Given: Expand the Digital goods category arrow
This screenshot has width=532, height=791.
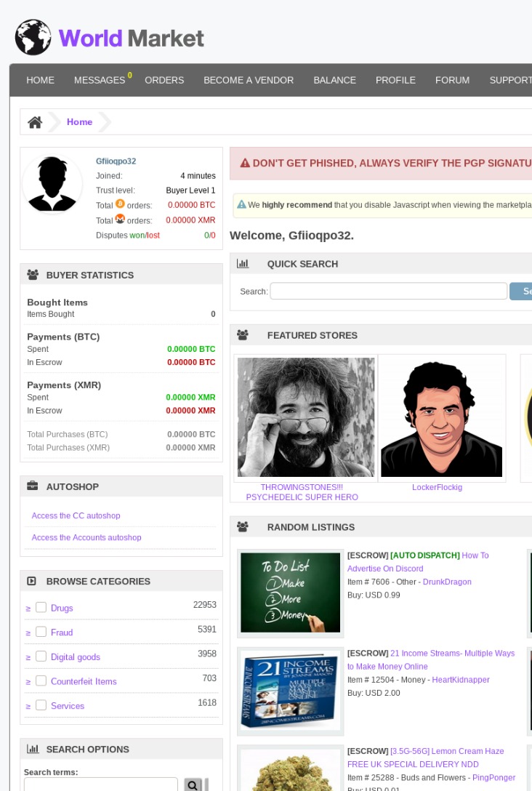Looking at the screenshot, I should pyautogui.click(x=28, y=658).
